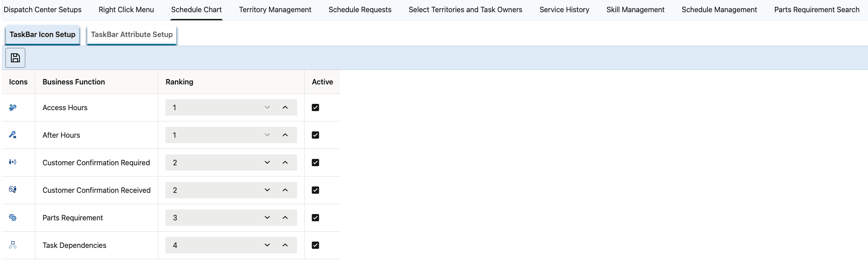Click down chevron on Customer Confirmation Required ranking

point(267,163)
